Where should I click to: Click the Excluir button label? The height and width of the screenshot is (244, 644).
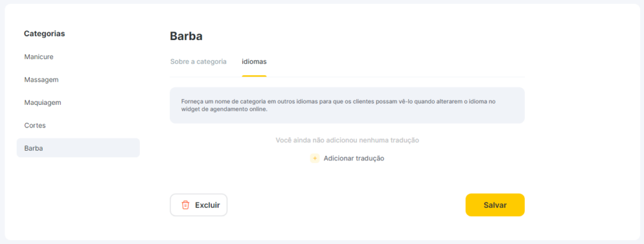(x=207, y=205)
